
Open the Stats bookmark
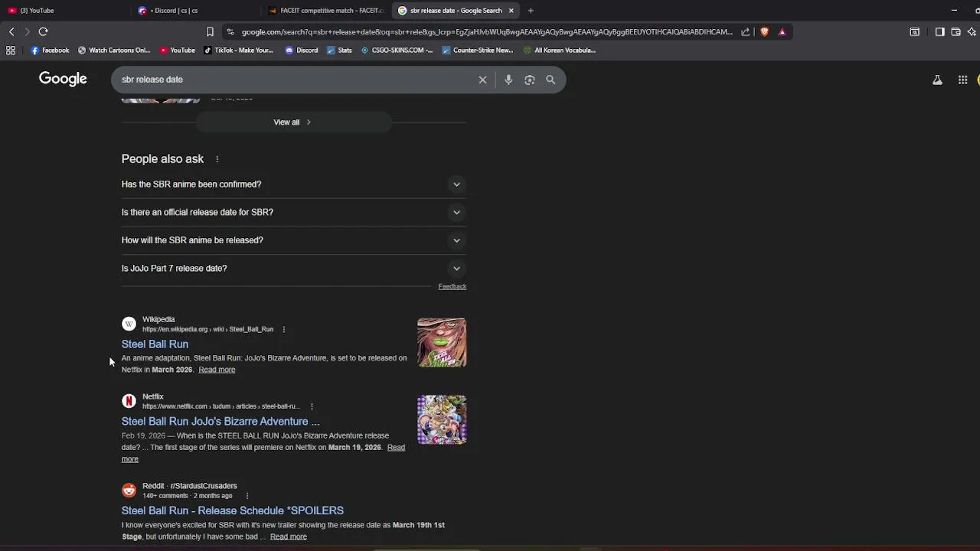pyautogui.click(x=339, y=51)
